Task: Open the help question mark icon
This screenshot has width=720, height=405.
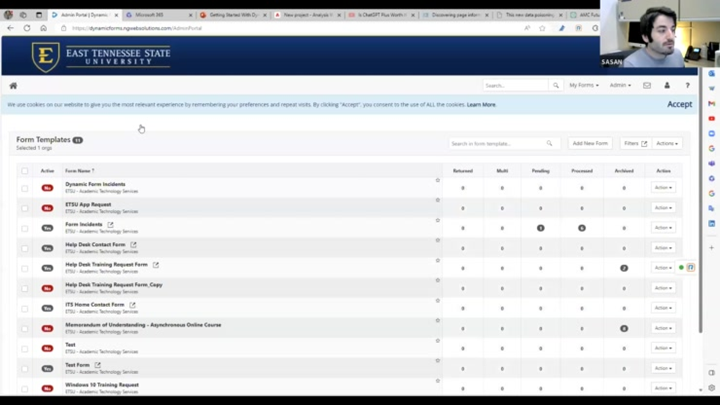Action: 687,85
